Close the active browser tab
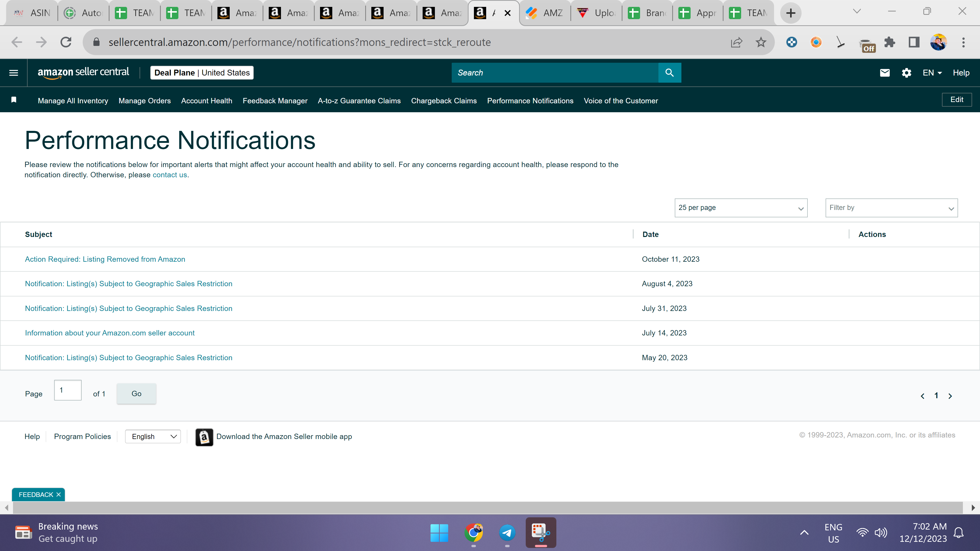 click(508, 13)
